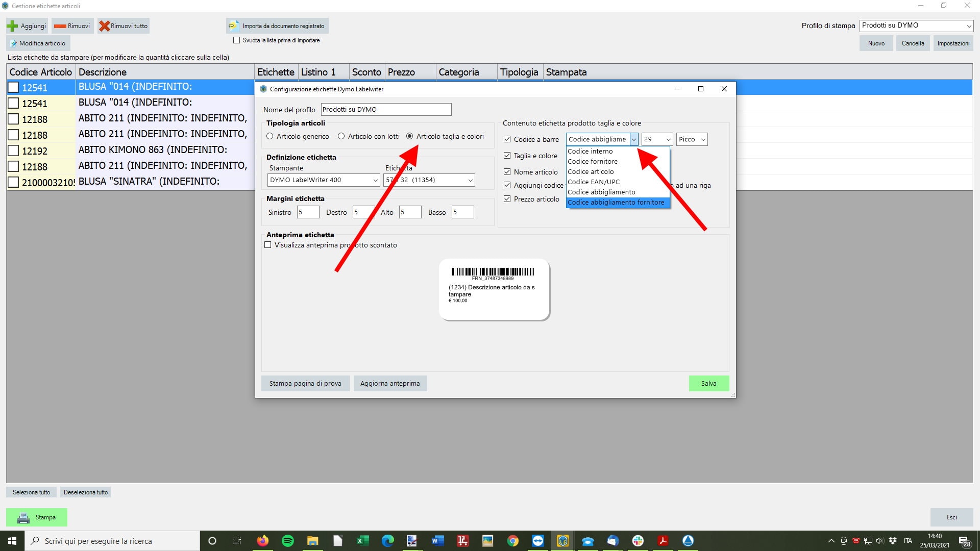Toggle the Aggiungi codice checkbox
980x551 pixels.
(x=507, y=185)
